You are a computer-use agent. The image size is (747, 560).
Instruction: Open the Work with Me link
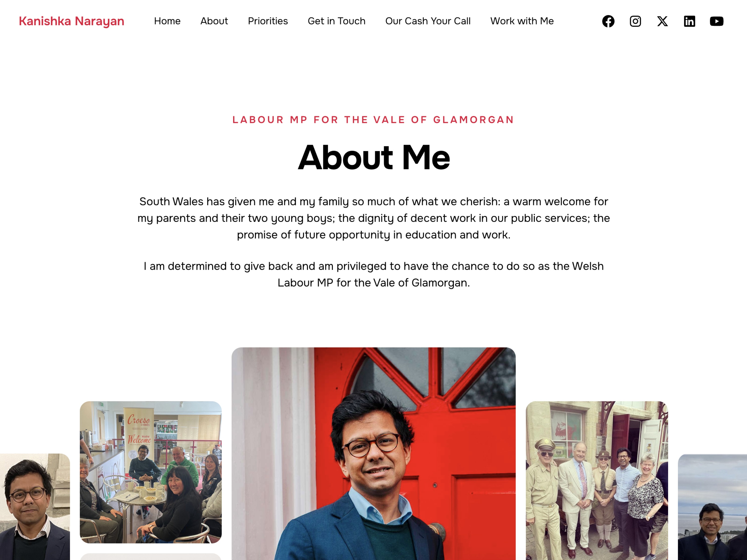522,21
